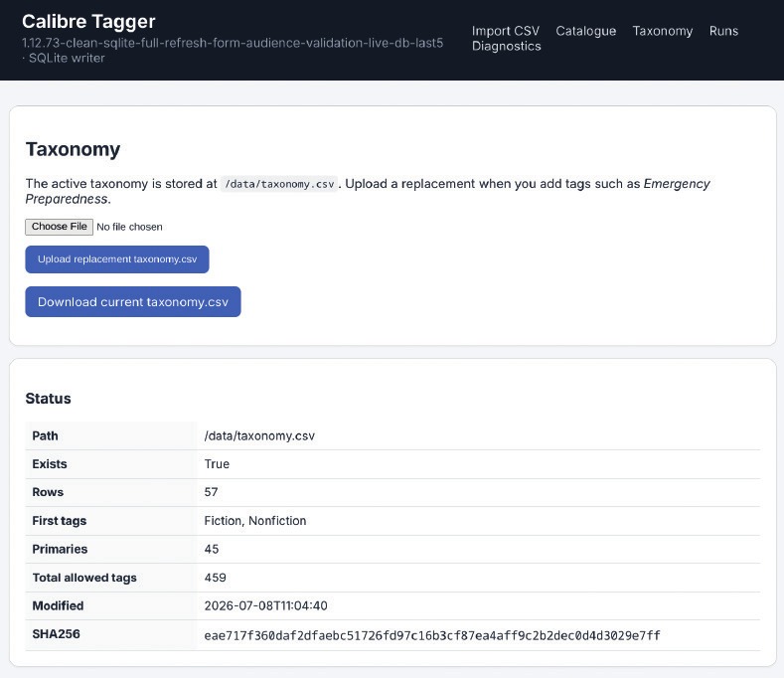Screen dimensions: 784x678
Task: View the Runs page
Action: (723, 31)
